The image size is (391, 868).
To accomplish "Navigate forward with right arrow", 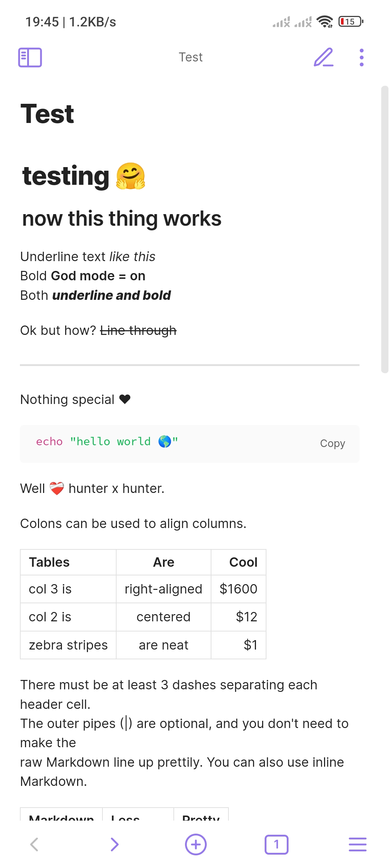I will click(114, 844).
